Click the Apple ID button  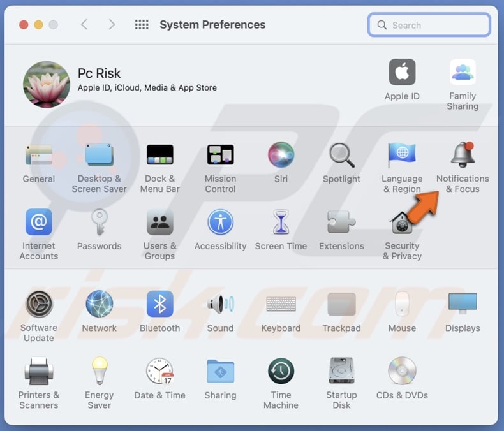[x=402, y=73]
